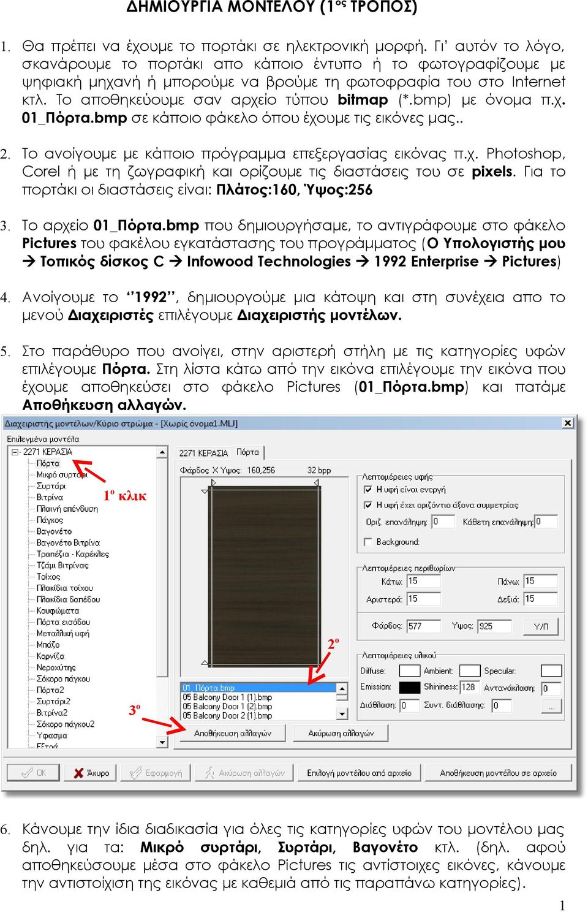Click the Ύψος field showing 925
Screen dimensions: 588x912
tap(494, 626)
